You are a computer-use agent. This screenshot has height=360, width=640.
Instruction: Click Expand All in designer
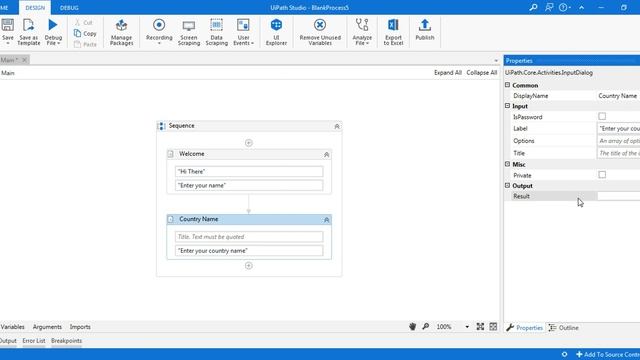pyautogui.click(x=448, y=72)
